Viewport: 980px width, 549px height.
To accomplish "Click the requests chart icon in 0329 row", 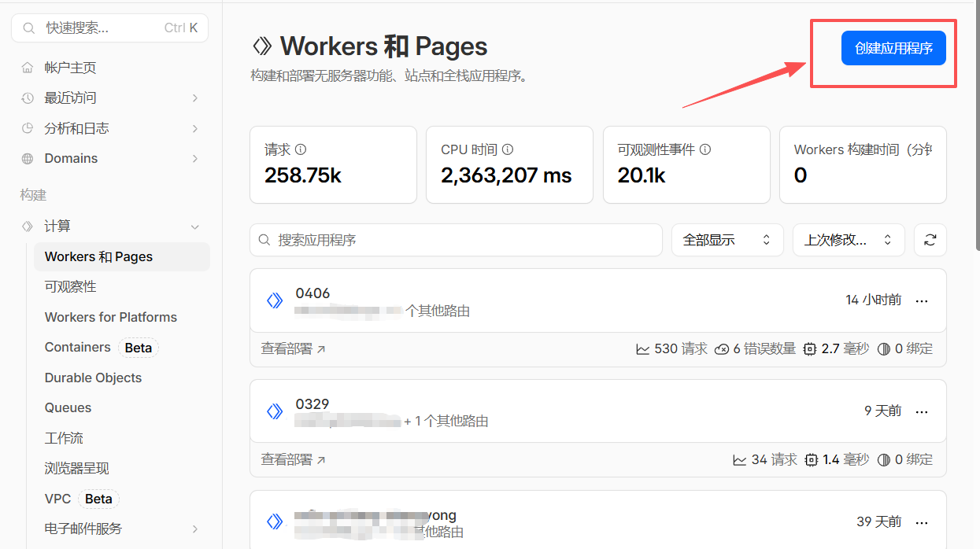I will tap(740, 459).
